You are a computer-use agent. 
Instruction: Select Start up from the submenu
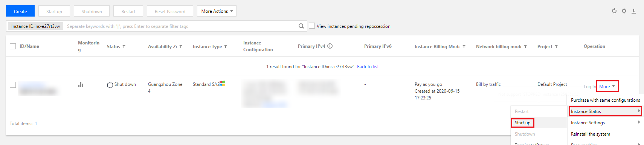pos(522,123)
